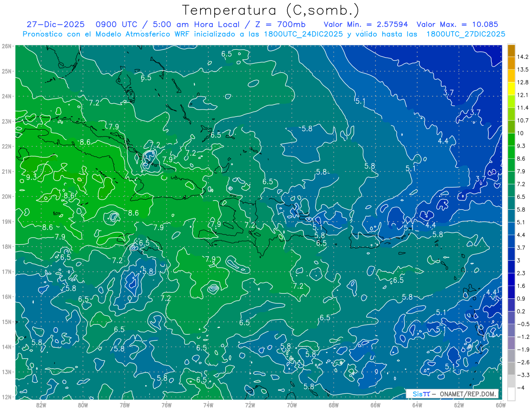Click the lime green swatch between 11.4 and 12.1
Screen dimensions: 532x411
click(x=511, y=102)
